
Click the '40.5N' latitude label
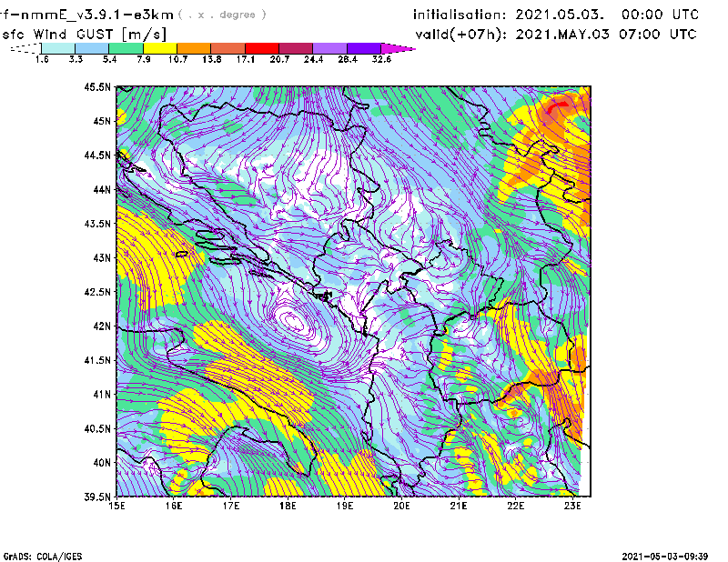(x=97, y=428)
